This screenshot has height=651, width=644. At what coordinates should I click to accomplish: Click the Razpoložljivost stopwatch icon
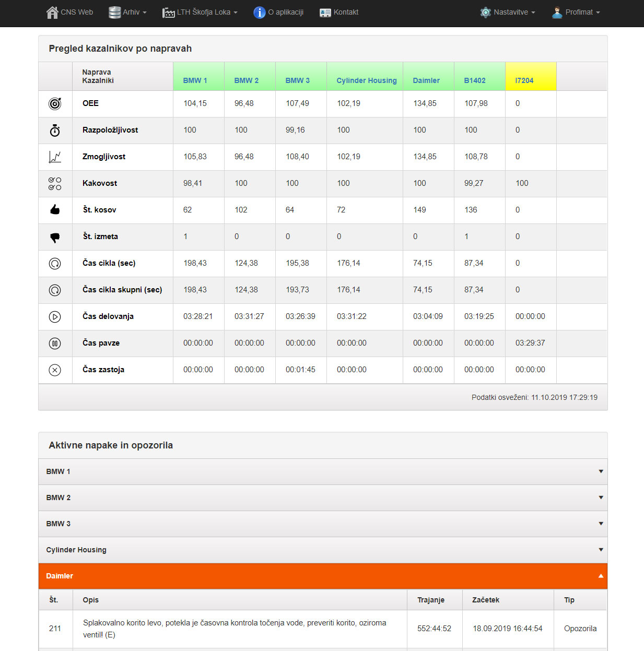point(55,131)
